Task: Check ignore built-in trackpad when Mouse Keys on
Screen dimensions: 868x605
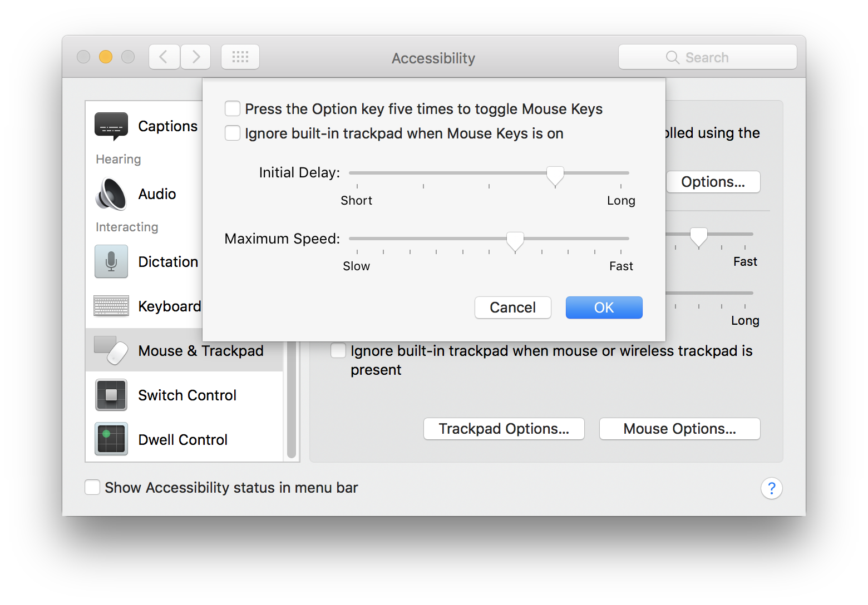Action: coord(232,133)
